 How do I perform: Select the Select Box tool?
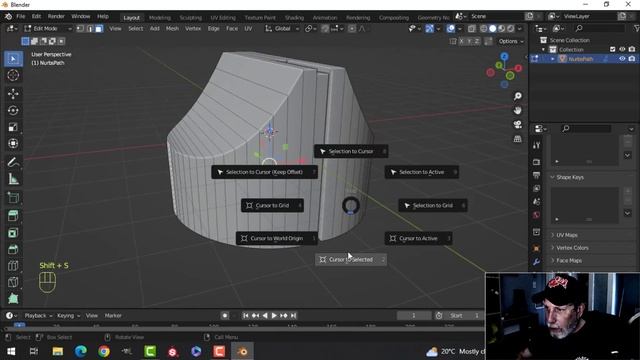pyautogui.click(x=13, y=59)
